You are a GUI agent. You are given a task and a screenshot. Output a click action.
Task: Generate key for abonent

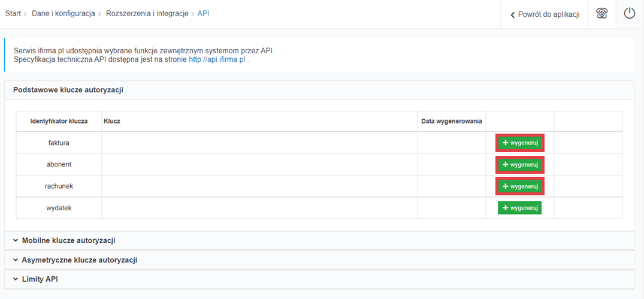519,165
